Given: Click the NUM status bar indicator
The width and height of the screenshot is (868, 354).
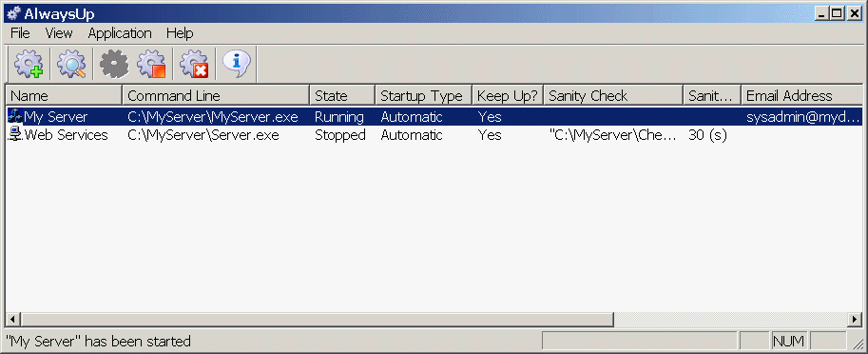Looking at the screenshot, I should pos(788,341).
